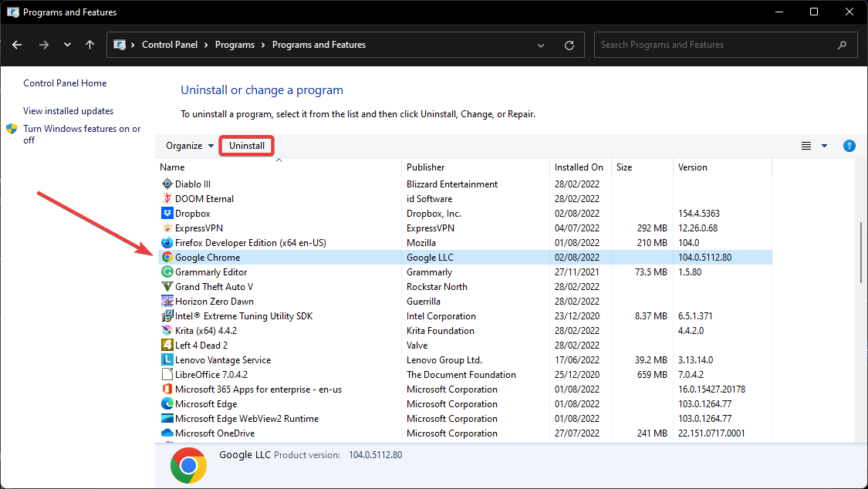The width and height of the screenshot is (868, 489).
Task: Select the LibreOffice 7.0.4.2 icon
Action: click(167, 375)
